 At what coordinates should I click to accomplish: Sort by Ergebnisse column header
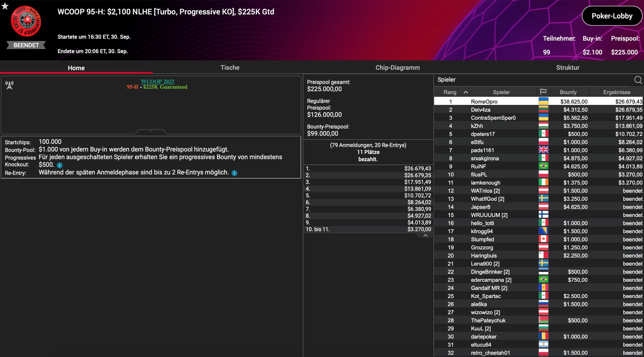[x=617, y=92]
